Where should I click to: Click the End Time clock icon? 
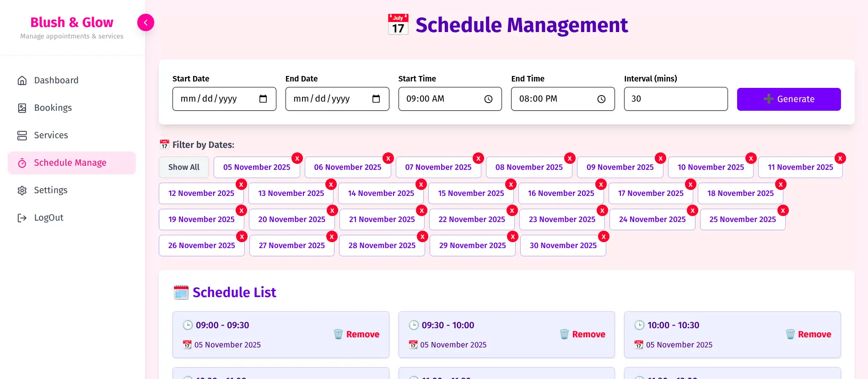coord(601,99)
